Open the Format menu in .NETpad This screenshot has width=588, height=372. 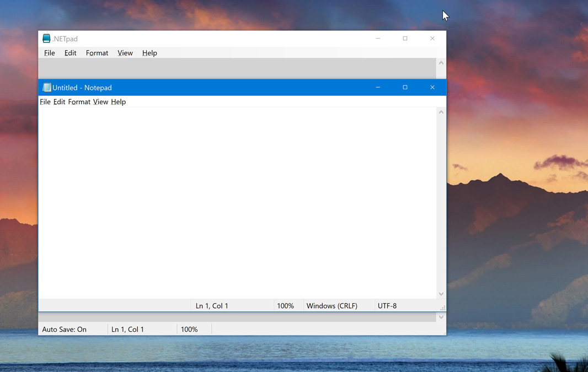[97, 53]
